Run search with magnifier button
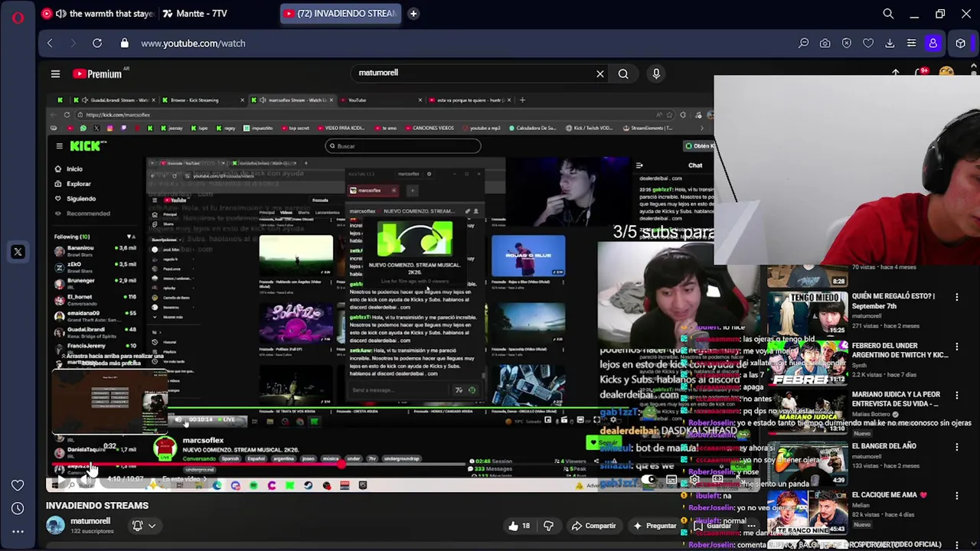The image size is (980, 551). [x=623, y=74]
